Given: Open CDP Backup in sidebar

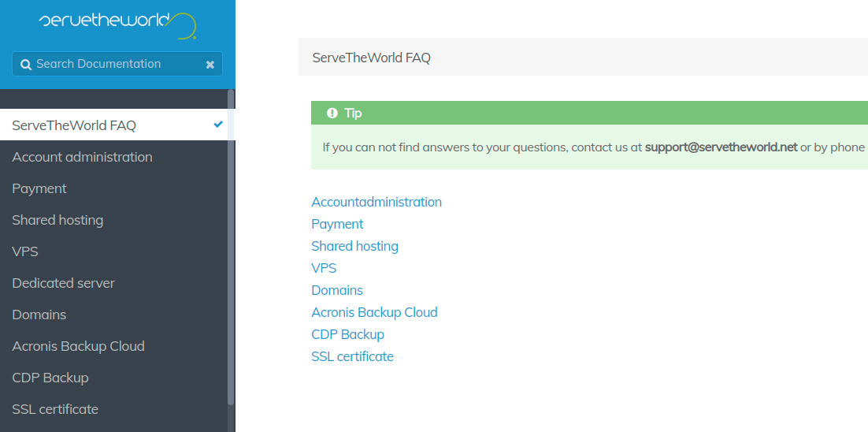Looking at the screenshot, I should pyautogui.click(x=117, y=378).
